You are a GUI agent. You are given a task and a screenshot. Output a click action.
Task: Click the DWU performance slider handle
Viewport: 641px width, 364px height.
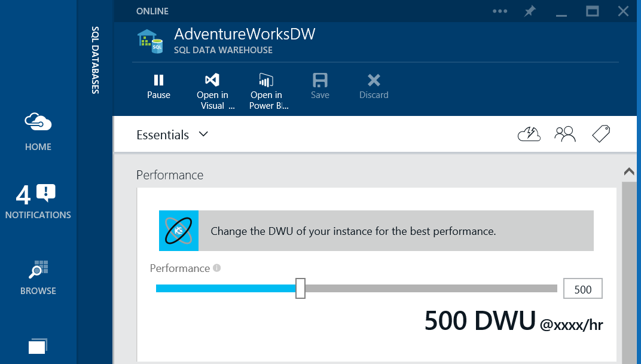pyautogui.click(x=300, y=289)
